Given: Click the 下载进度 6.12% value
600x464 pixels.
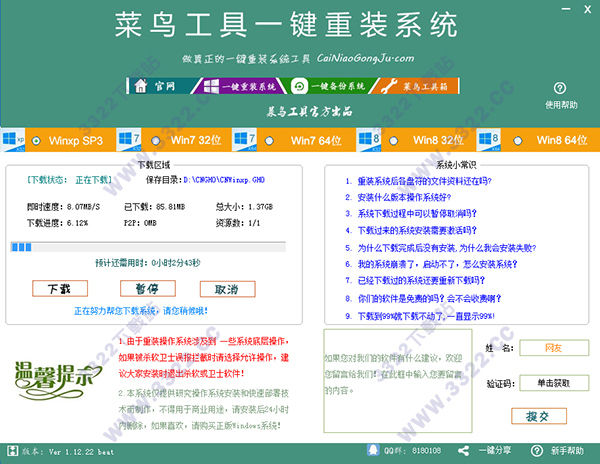Looking at the screenshot, I should tap(77, 223).
